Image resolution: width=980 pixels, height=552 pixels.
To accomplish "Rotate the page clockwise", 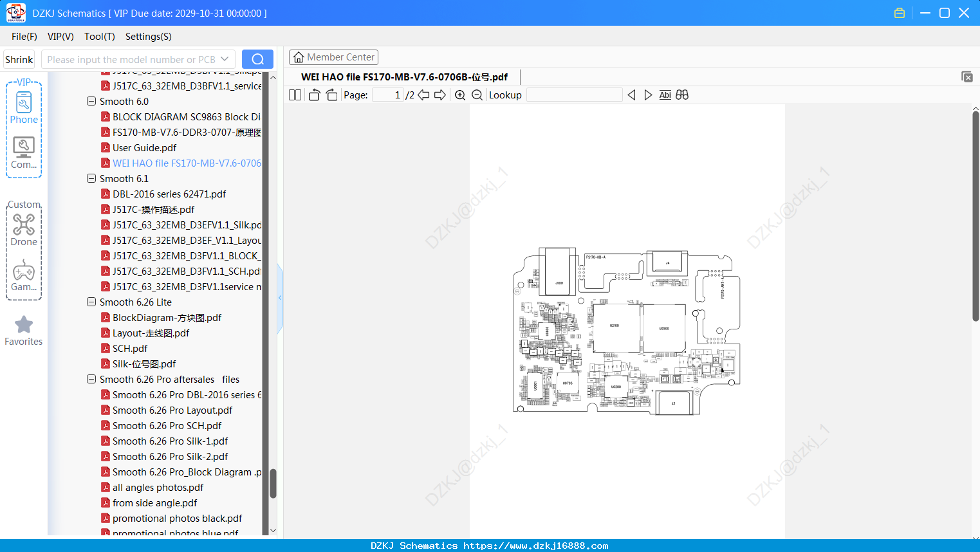I will [x=331, y=95].
